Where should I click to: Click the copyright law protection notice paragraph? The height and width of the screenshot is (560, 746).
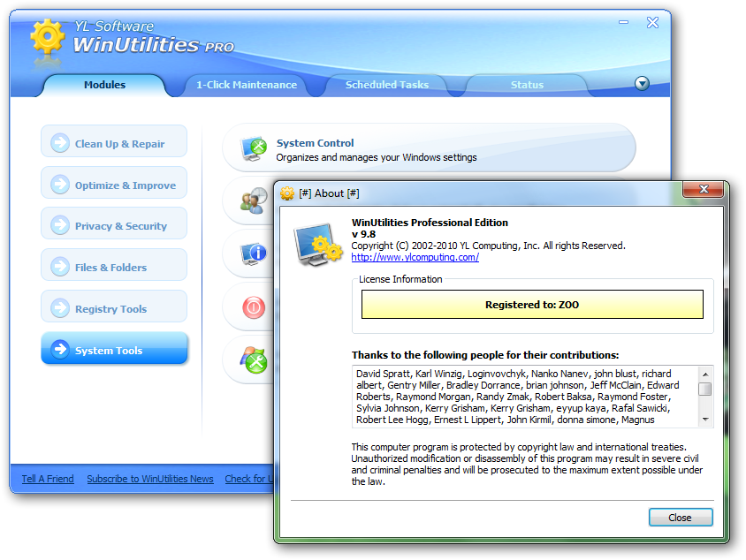coord(527,464)
